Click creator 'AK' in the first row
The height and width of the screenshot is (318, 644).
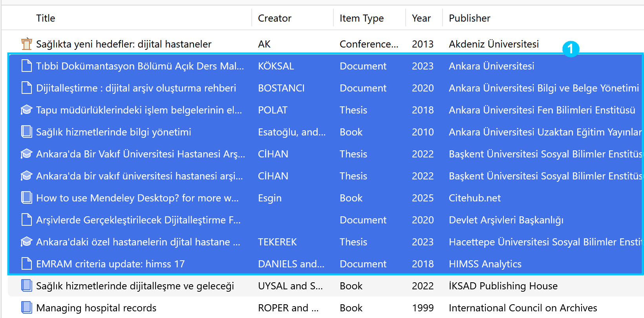264,44
